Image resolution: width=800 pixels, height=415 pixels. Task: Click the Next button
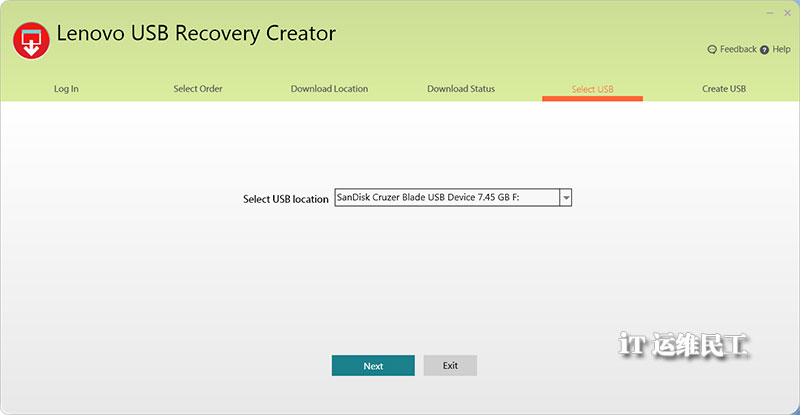click(x=373, y=365)
